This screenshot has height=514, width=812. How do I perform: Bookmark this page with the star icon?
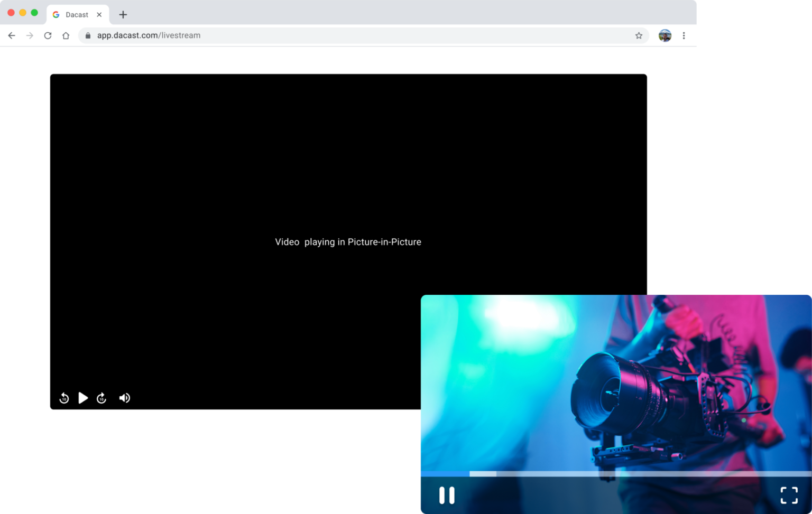pos(639,35)
